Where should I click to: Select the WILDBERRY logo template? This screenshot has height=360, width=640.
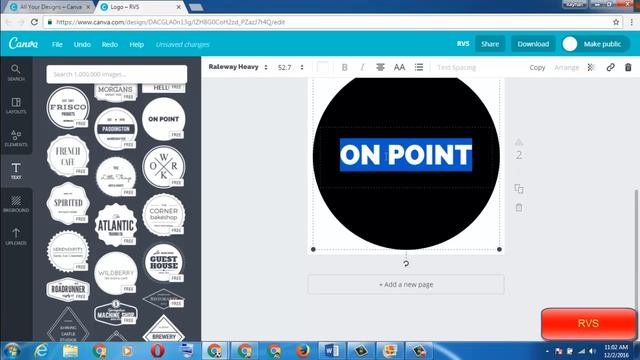[x=116, y=273]
